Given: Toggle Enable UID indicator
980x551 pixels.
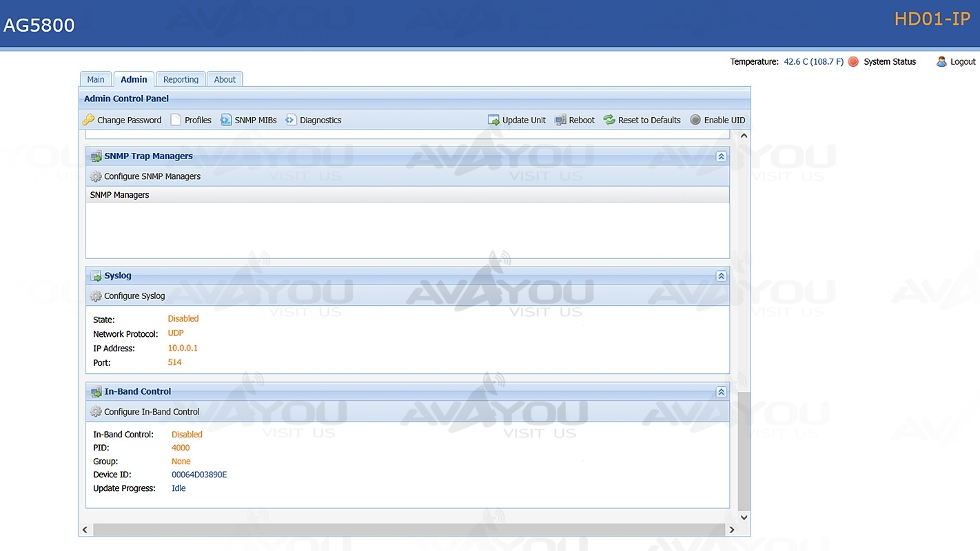Looking at the screenshot, I should 695,120.
